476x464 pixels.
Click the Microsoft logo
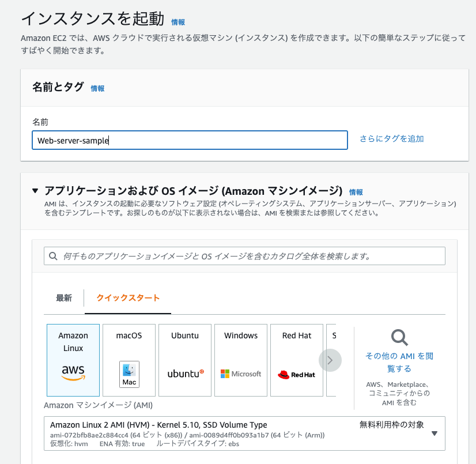[241, 374]
